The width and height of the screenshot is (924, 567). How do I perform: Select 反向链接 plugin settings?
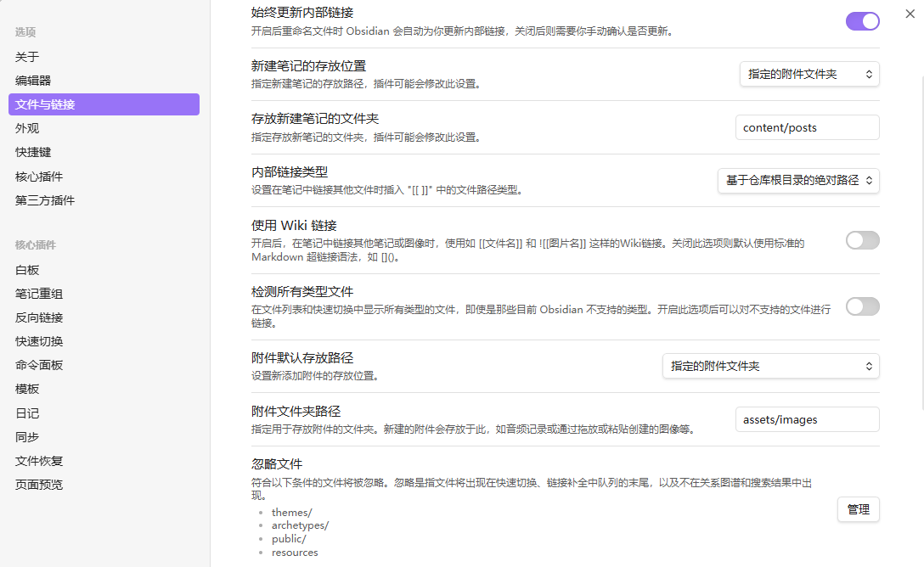39,317
